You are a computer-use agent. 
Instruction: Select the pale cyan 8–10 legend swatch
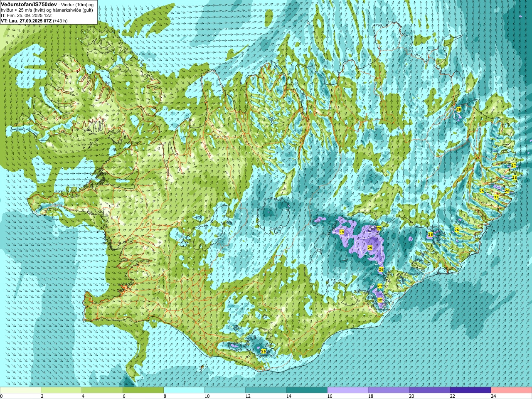point(184,390)
